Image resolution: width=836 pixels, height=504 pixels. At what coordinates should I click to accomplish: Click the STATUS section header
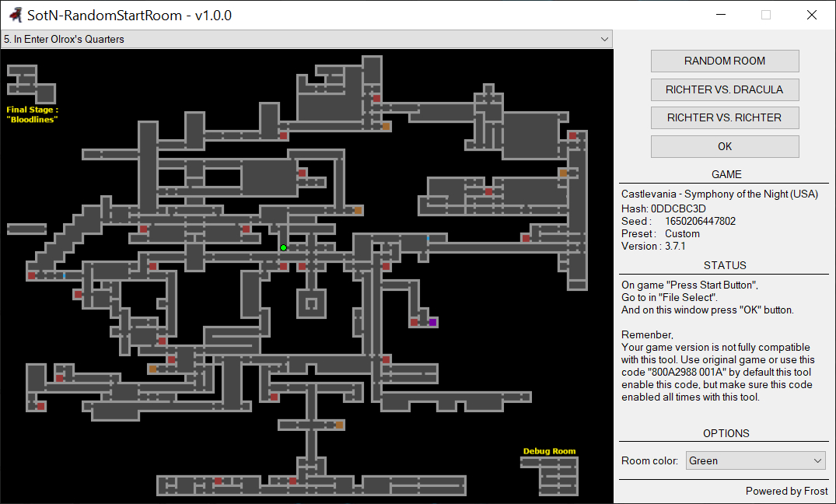(x=725, y=265)
